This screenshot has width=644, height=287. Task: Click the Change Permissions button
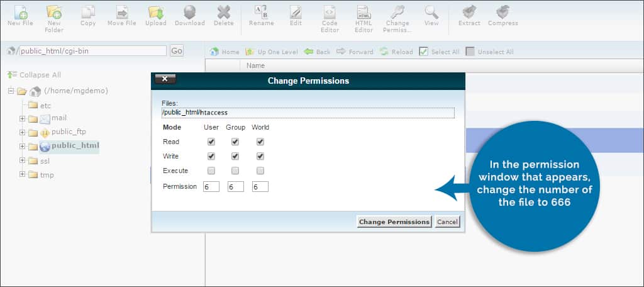pyautogui.click(x=394, y=222)
